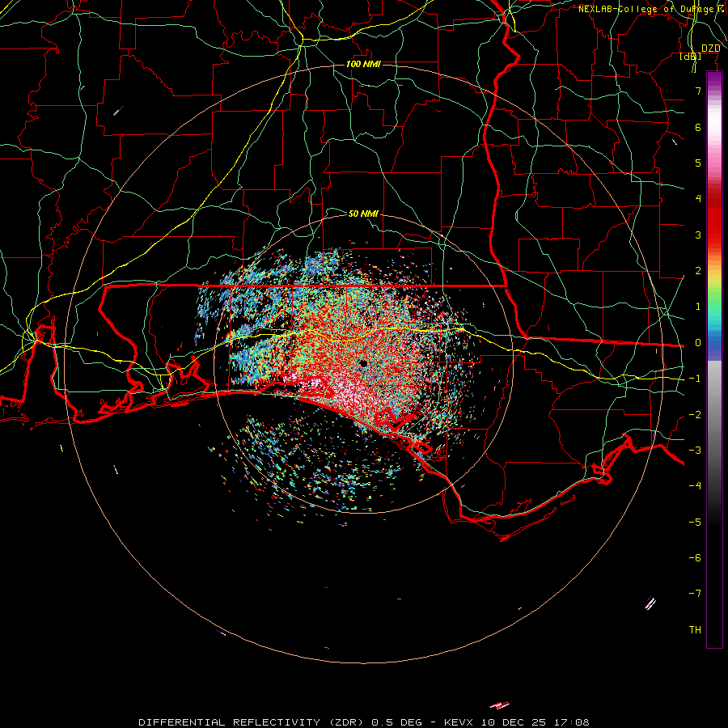Image resolution: width=728 pixels, height=728 pixels.
Task: Select the 2 value on the dB scale
Action: [x=698, y=271]
